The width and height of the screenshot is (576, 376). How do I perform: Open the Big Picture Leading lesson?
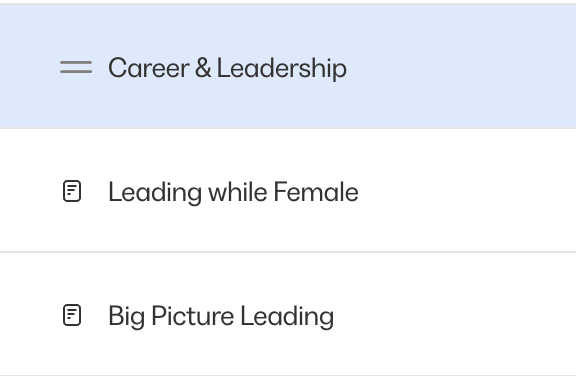coord(221,316)
